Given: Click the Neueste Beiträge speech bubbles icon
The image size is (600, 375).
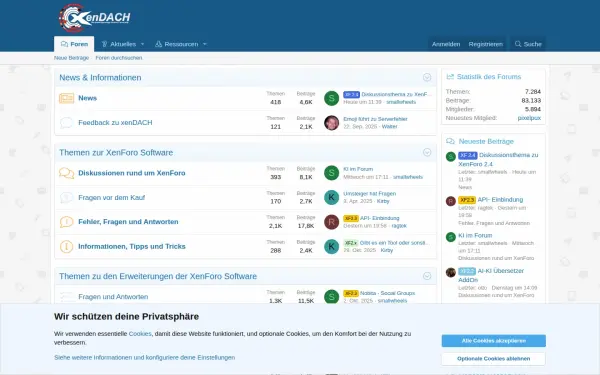Looking at the screenshot, I should coord(450,142).
